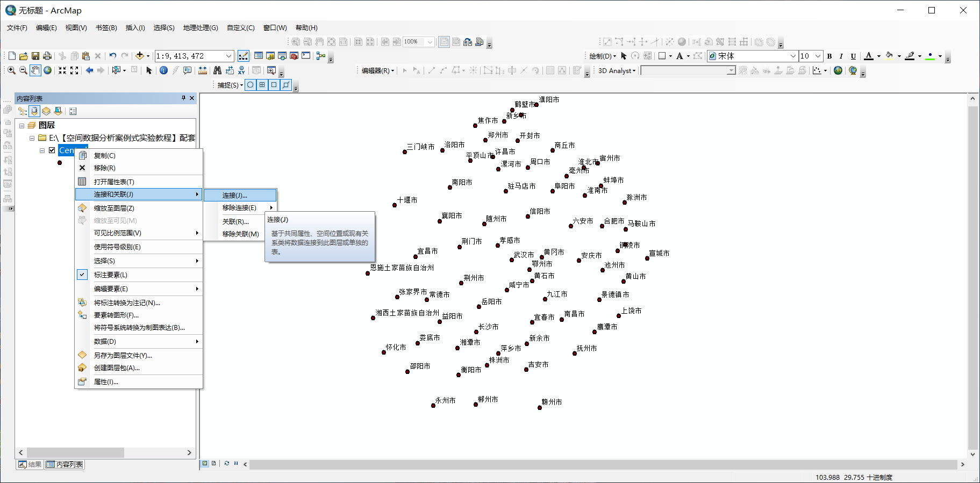Open the Measure ruler tool

point(203,70)
